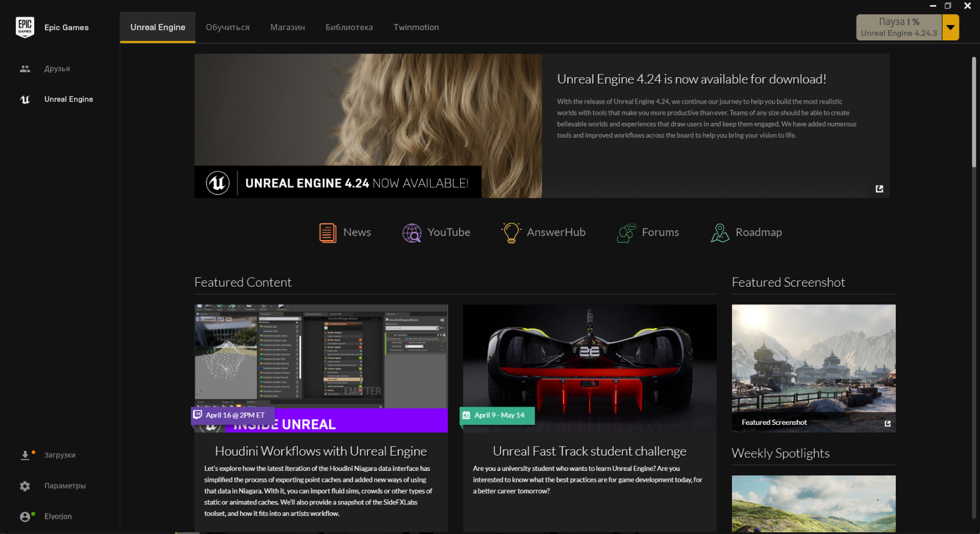Expand the yellow launch dropdown arrow

coord(950,27)
